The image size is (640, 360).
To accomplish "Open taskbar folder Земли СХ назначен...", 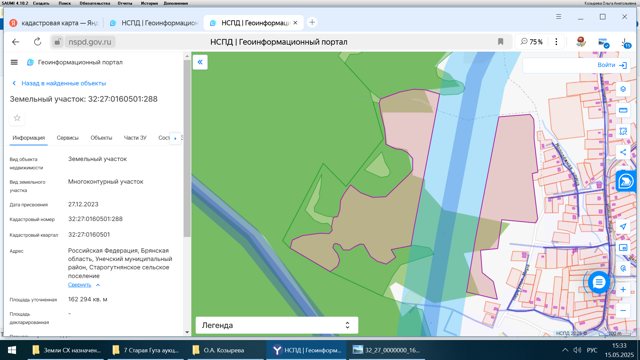I will point(67,350).
